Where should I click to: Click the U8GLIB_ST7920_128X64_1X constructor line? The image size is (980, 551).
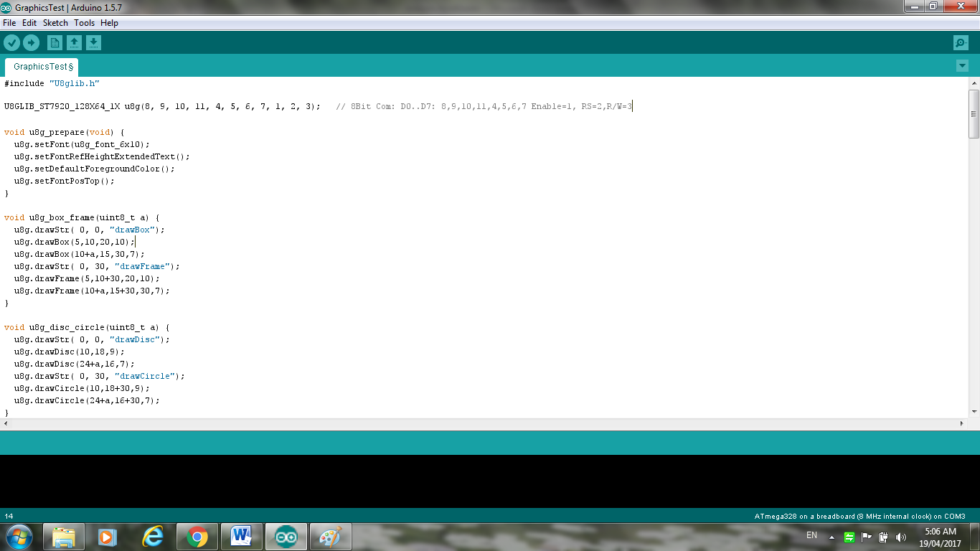pos(162,107)
